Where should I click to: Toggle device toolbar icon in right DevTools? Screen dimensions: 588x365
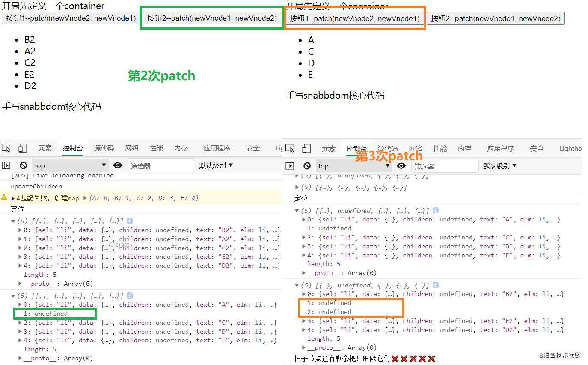pyautogui.click(x=306, y=148)
